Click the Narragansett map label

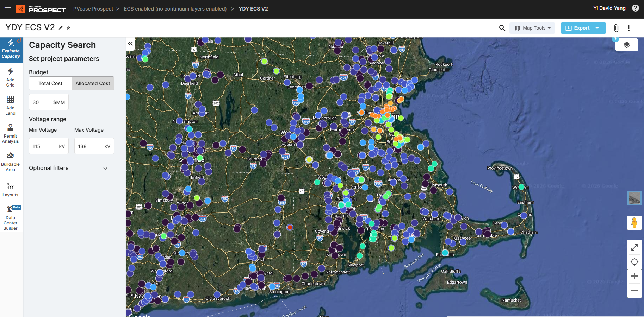pyautogui.click(x=338, y=272)
